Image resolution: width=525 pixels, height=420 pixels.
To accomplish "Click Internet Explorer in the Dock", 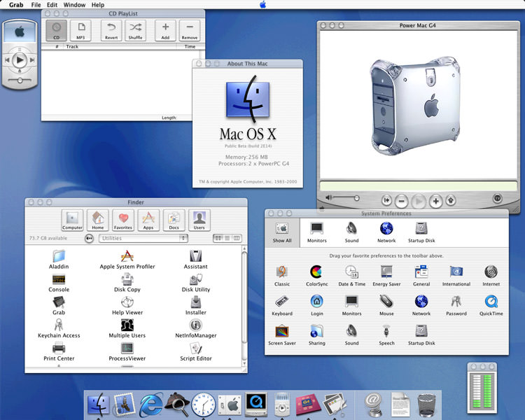I will (150, 405).
